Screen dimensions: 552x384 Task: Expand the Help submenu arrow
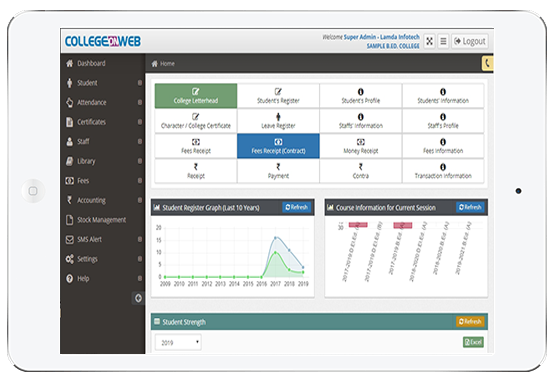(x=140, y=278)
